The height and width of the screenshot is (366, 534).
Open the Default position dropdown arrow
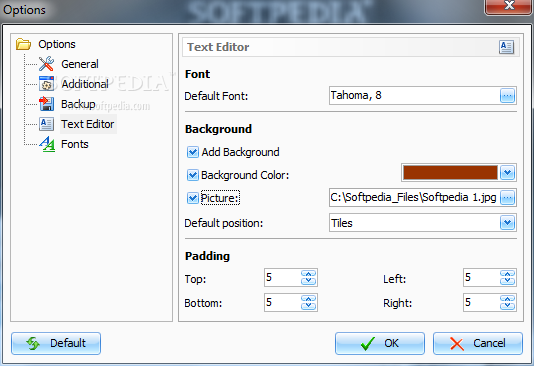(x=507, y=223)
